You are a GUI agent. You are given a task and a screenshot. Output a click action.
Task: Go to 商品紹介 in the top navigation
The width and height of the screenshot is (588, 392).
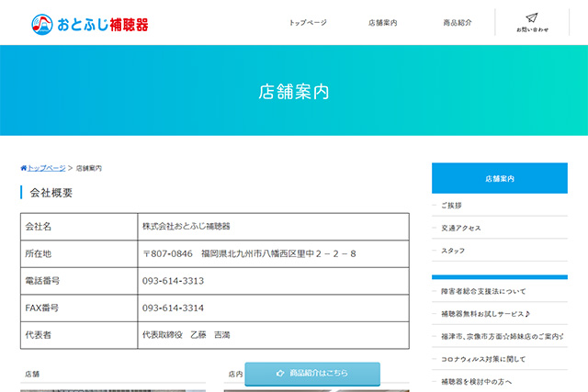457,23
